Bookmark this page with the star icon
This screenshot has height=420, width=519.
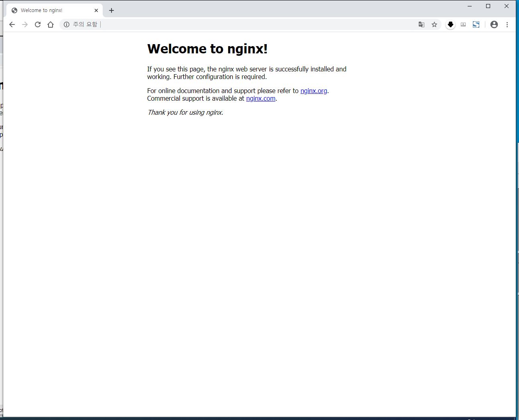[x=434, y=24]
